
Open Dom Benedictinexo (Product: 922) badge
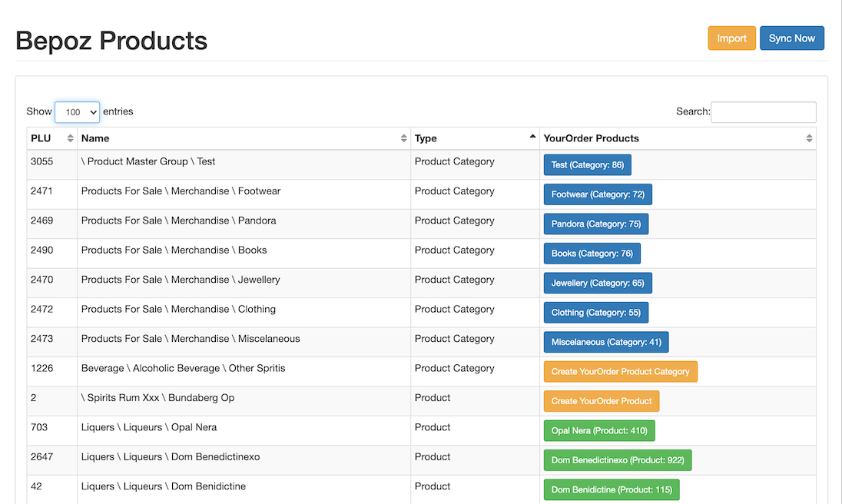pyautogui.click(x=618, y=460)
